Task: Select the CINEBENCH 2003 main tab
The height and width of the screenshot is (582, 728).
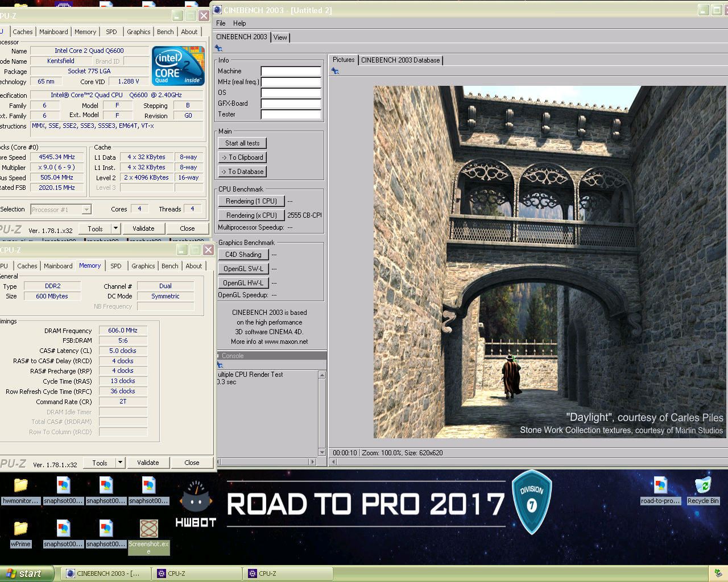Action: click(x=242, y=37)
